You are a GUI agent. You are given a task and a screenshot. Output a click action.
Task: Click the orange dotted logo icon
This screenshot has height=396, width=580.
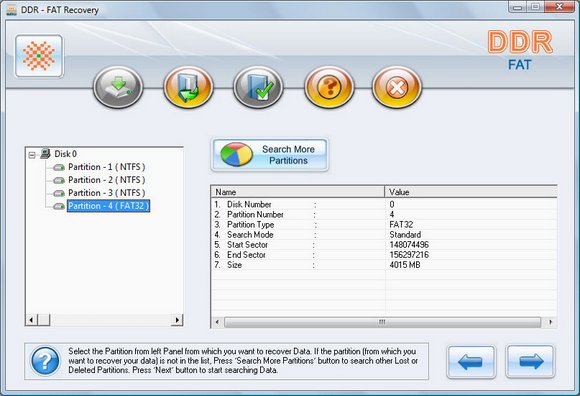39,56
